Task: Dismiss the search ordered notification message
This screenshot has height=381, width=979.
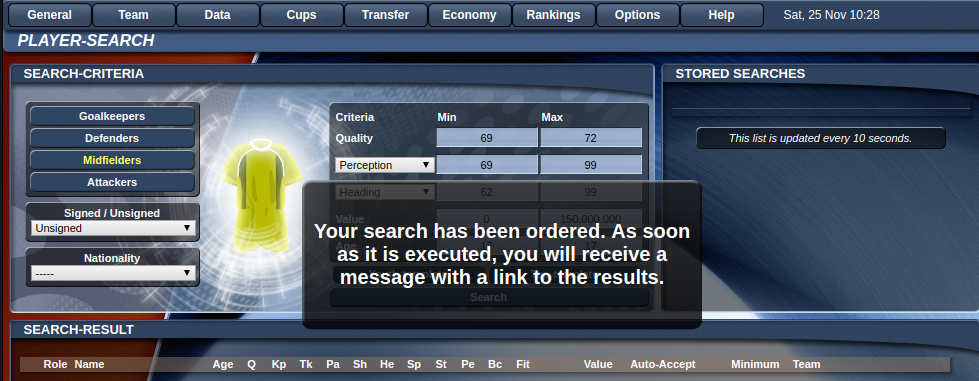Action: (502, 255)
